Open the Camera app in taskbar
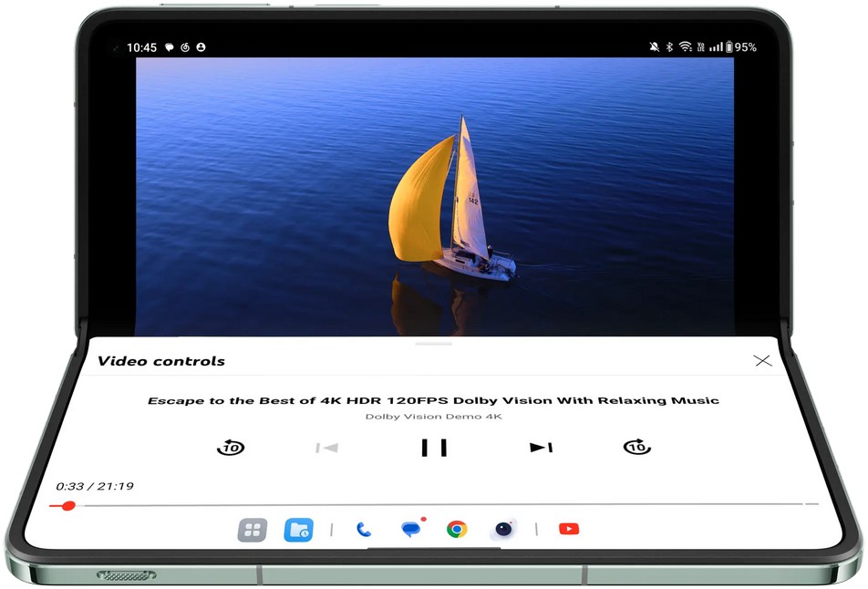The width and height of the screenshot is (868, 589). (x=503, y=530)
